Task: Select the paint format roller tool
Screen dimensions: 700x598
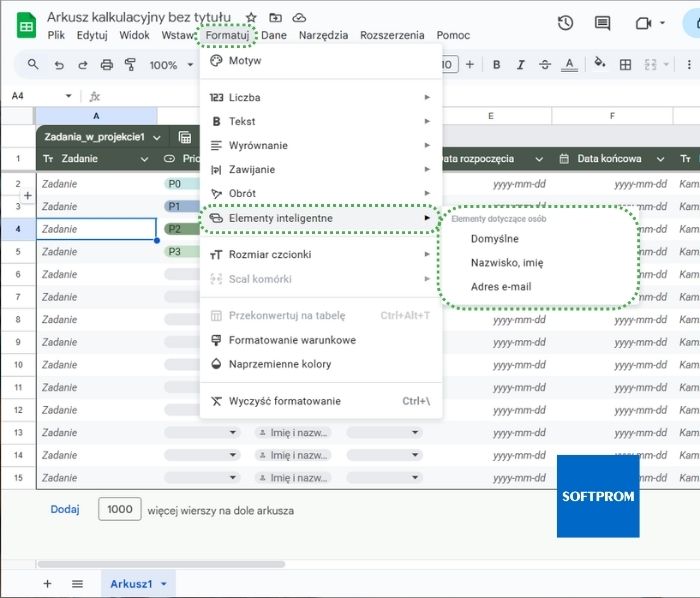Action: [x=130, y=65]
